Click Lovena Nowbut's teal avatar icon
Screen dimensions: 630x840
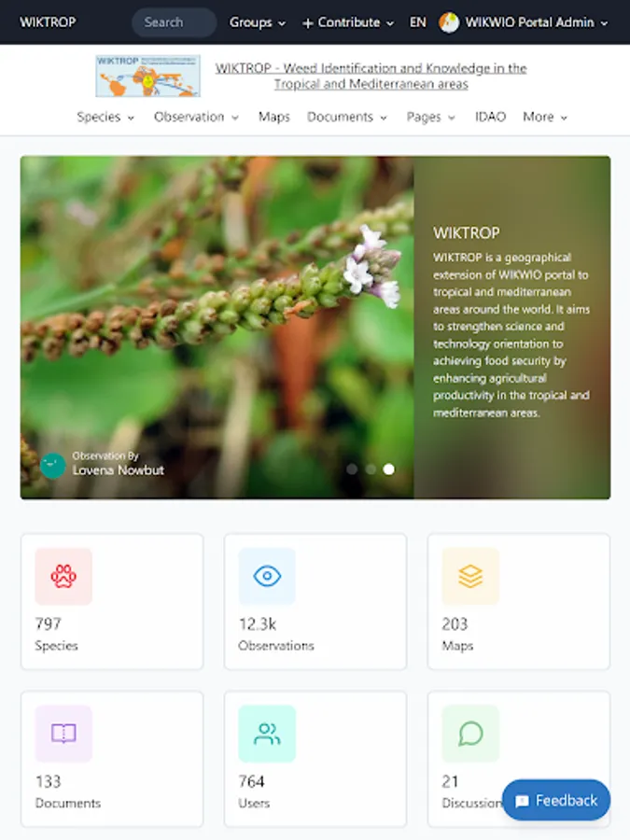pyautogui.click(x=53, y=465)
